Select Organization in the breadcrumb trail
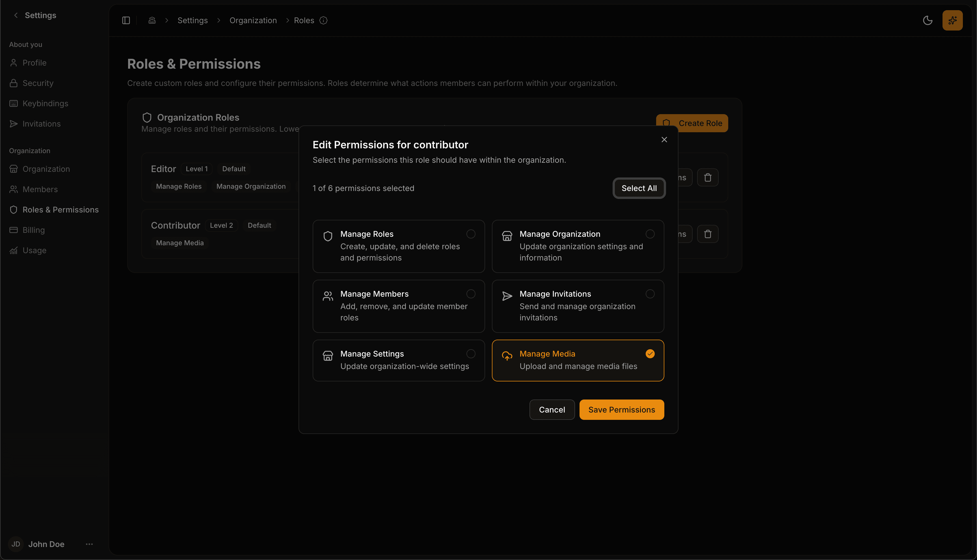Viewport: 977px width, 560px height. coord(253,20)
